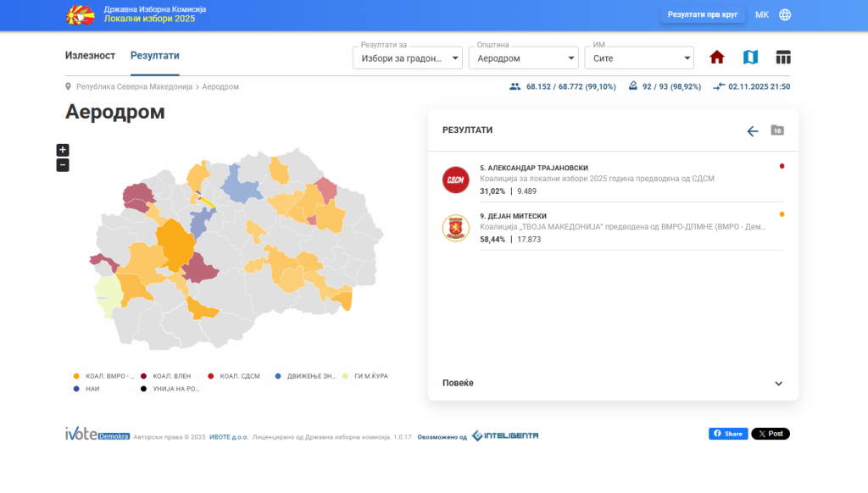868x493 pixels.
Task: Click the Република Северна Македонија breadcrumb
Action: coord(134,86)
